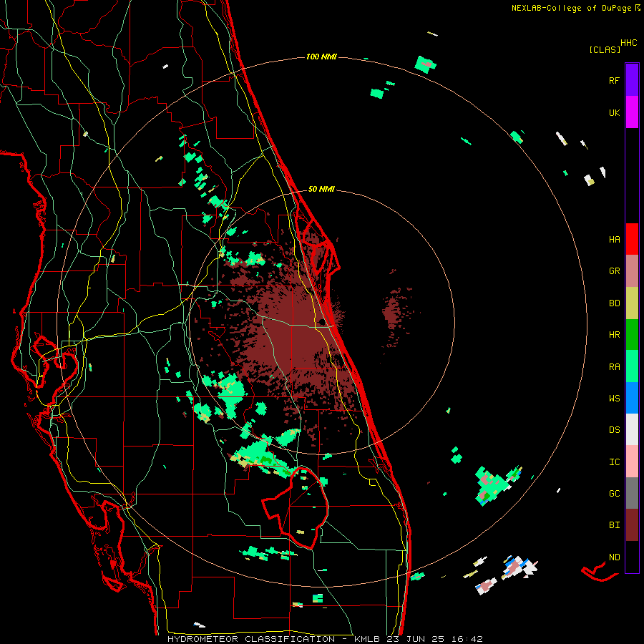Click the "50 NMI" range ring label

coord(321,190)
